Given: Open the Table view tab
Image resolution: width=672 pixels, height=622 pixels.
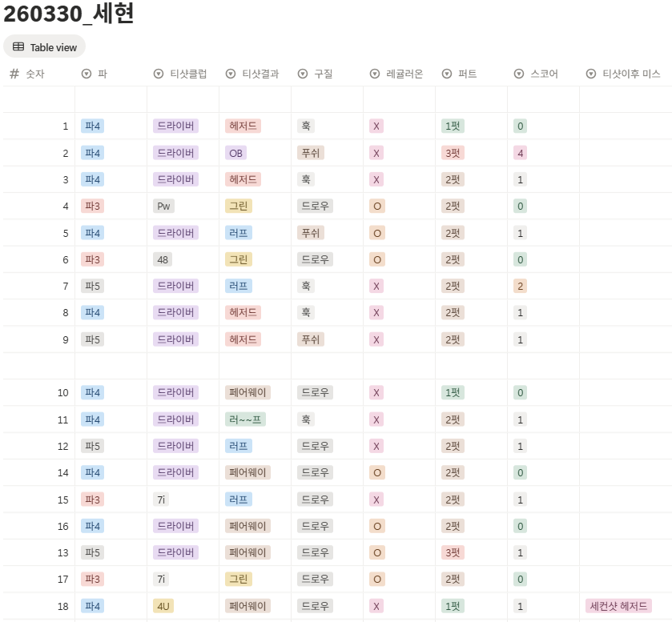Looking at the screenshot, I should (45, 47).
